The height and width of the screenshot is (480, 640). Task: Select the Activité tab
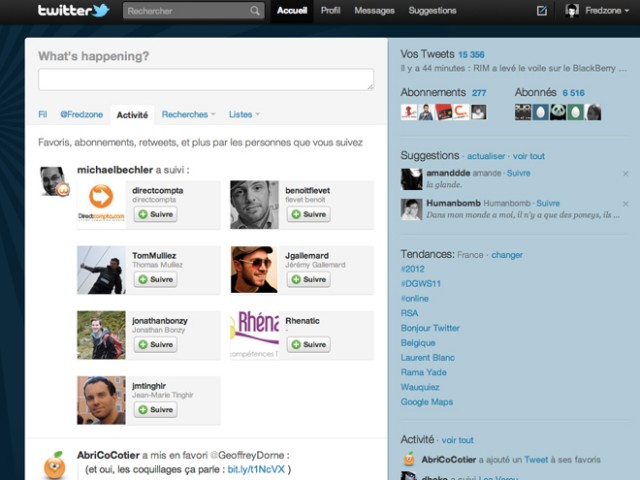coord(132,115)
